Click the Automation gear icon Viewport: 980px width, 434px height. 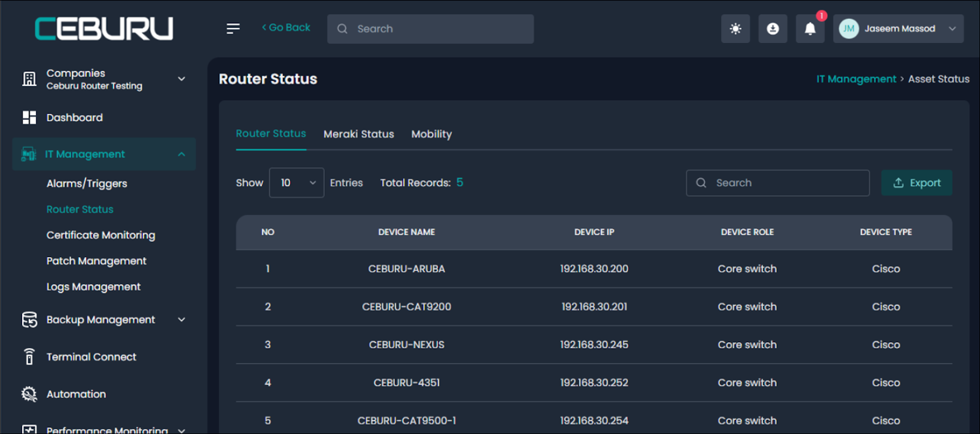[29, 394]
